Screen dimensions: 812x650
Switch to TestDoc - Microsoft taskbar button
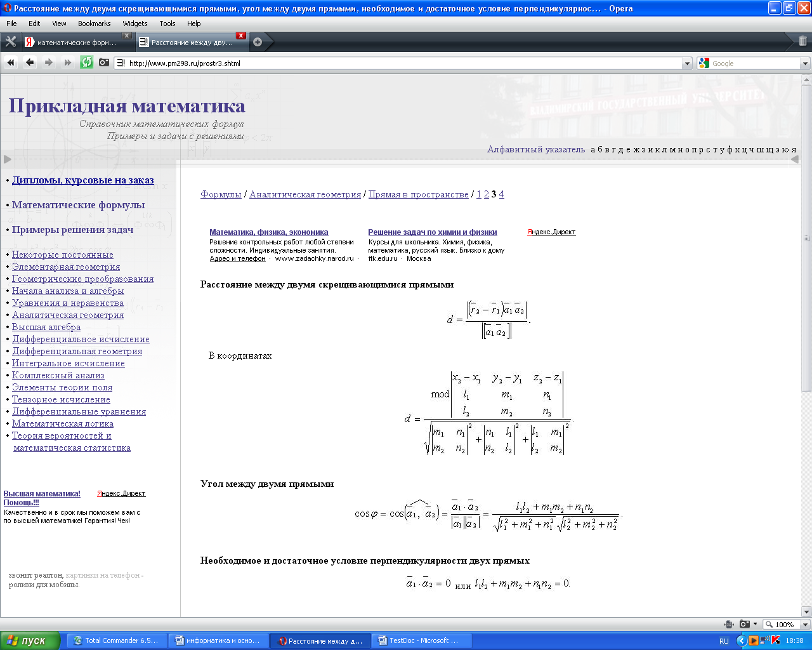pyautogui.click(x=422, y=640)
